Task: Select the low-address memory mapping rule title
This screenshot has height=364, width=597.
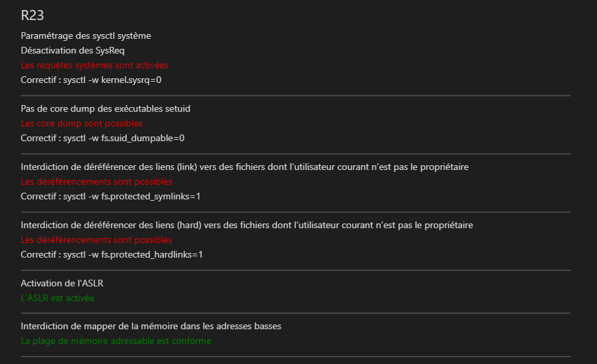Action: click(151, 326)
